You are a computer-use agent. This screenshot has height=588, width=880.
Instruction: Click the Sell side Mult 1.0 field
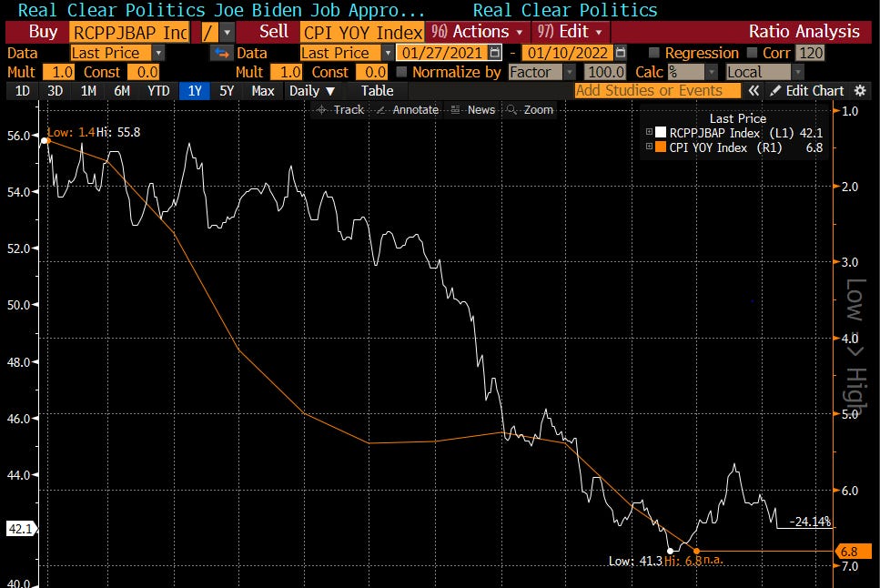(287, 73)
